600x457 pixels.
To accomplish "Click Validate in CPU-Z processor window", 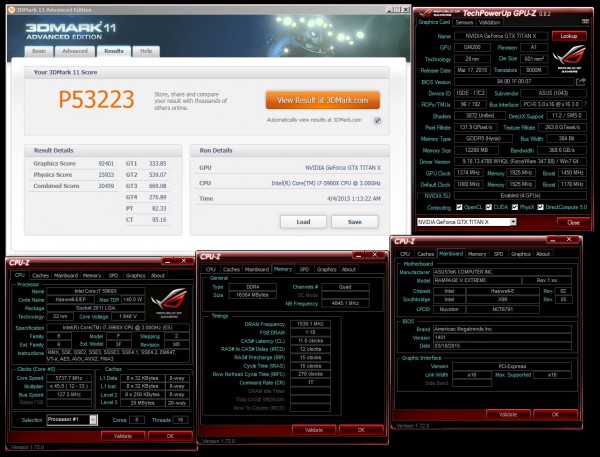I will (x=123, y=436).
